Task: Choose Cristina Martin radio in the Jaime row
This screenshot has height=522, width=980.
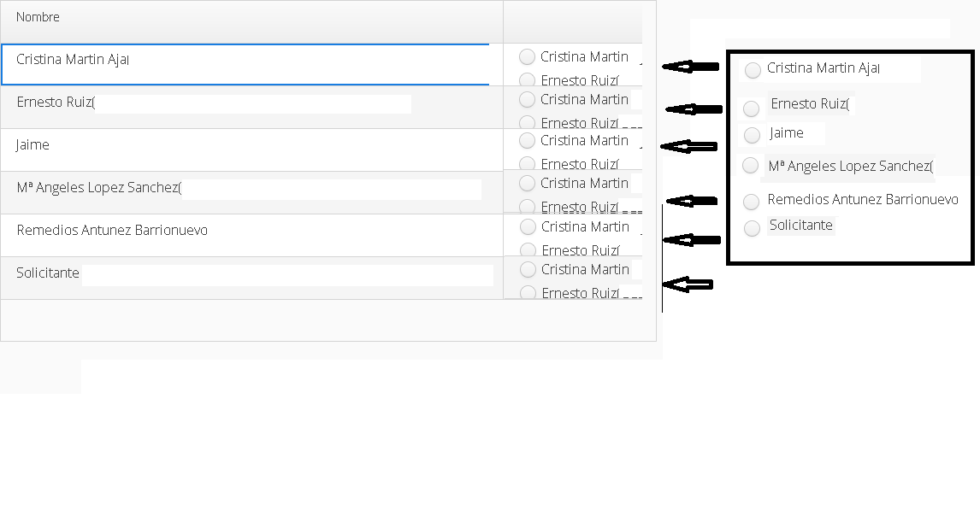Action: pos(528,140)
